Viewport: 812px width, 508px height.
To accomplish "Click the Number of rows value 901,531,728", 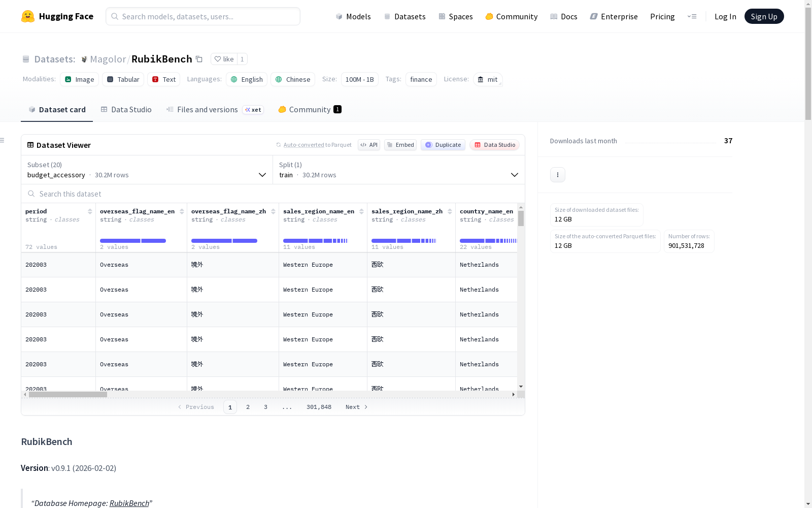I will tap(686, 245).
